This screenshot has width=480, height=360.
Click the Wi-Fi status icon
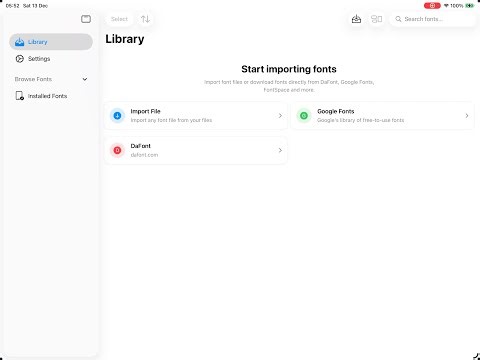pos(446,6)
